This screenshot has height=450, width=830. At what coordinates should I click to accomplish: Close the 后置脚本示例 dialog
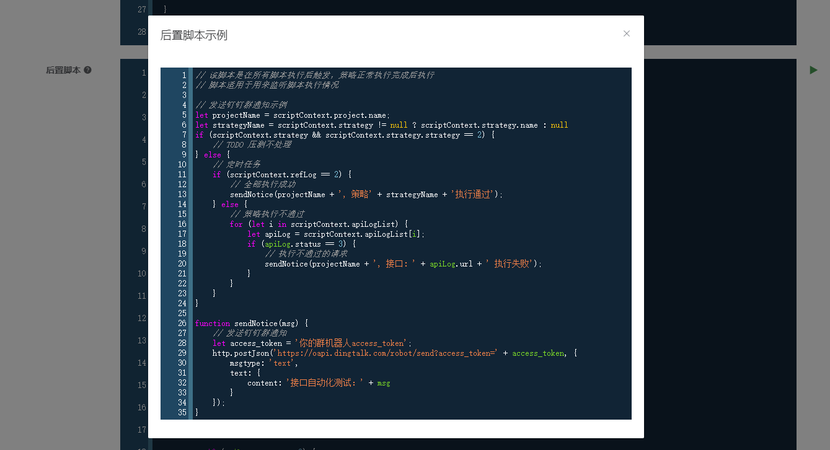pyautogui.click(x=626, y=33)
